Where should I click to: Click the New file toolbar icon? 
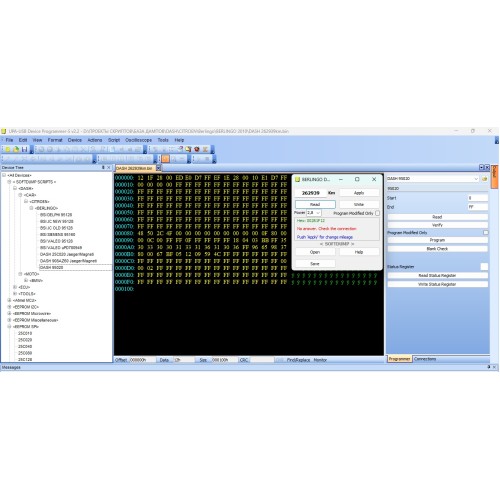7,149
